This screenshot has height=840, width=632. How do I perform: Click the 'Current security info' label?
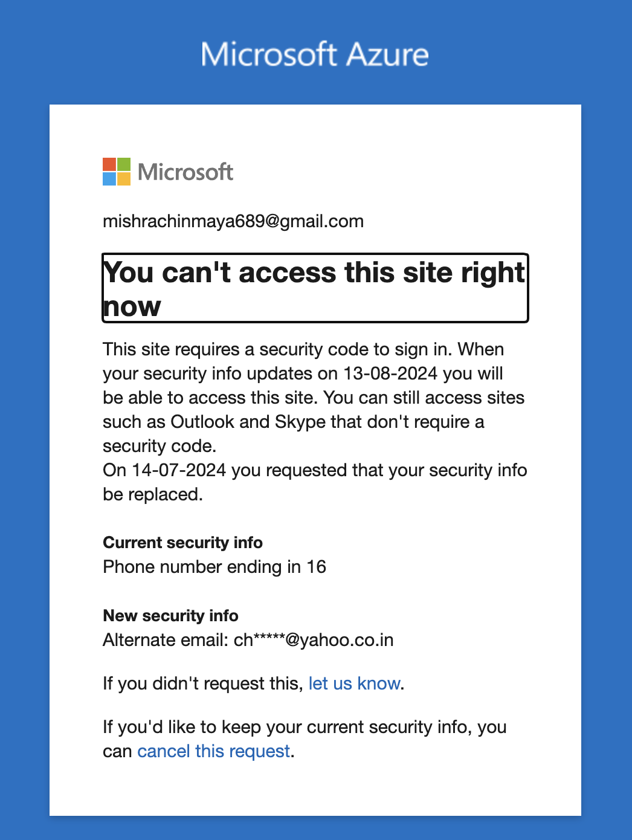click(182, 543)
